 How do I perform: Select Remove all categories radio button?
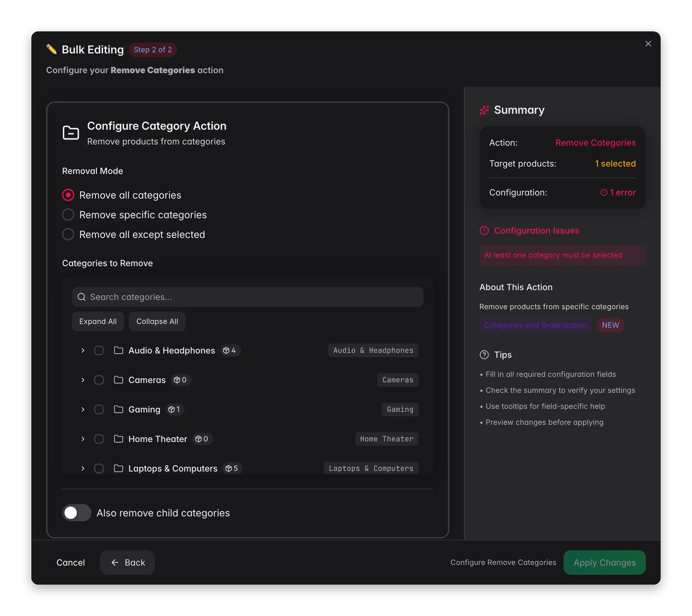68,195
